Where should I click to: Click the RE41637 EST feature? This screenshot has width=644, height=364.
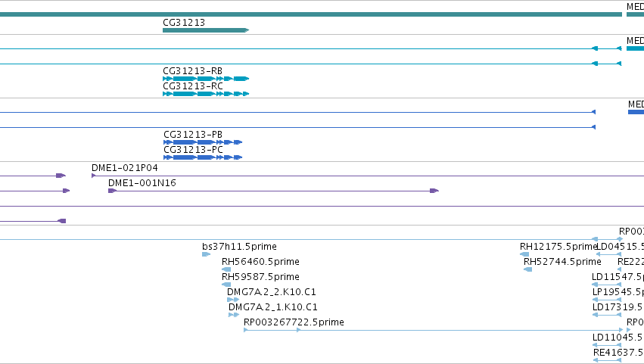coord(608,360)
